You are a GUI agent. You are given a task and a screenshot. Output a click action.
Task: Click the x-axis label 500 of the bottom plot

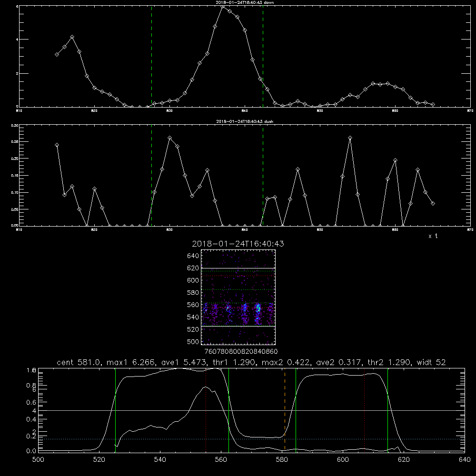[38, 460]
